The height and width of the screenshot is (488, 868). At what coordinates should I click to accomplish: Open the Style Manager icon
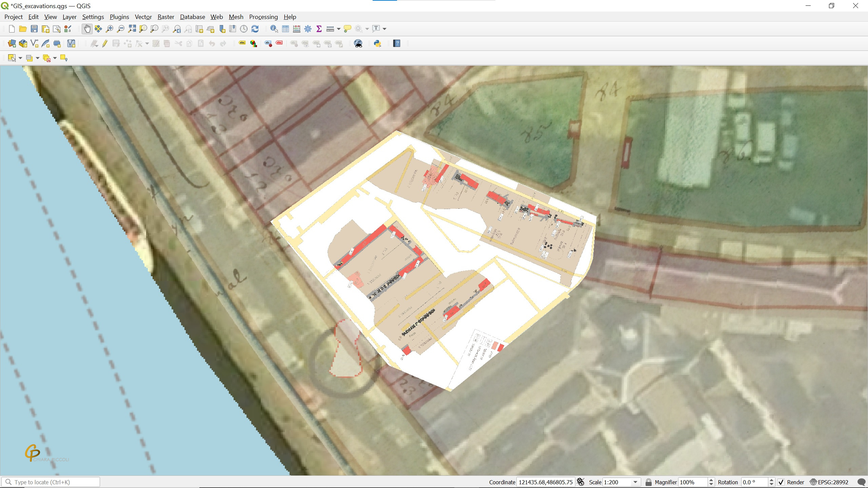tap(67, 29)
